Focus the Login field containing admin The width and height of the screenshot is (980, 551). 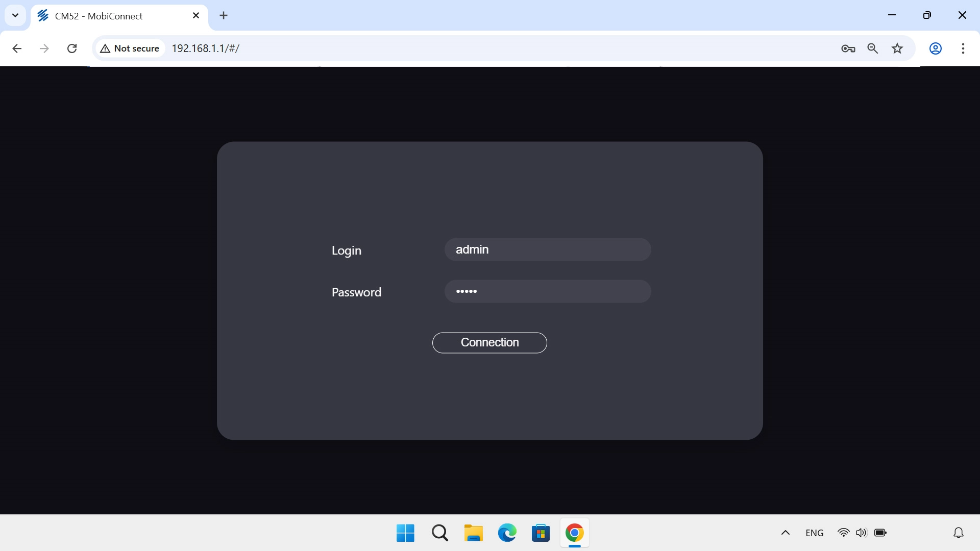click(547, 249)
